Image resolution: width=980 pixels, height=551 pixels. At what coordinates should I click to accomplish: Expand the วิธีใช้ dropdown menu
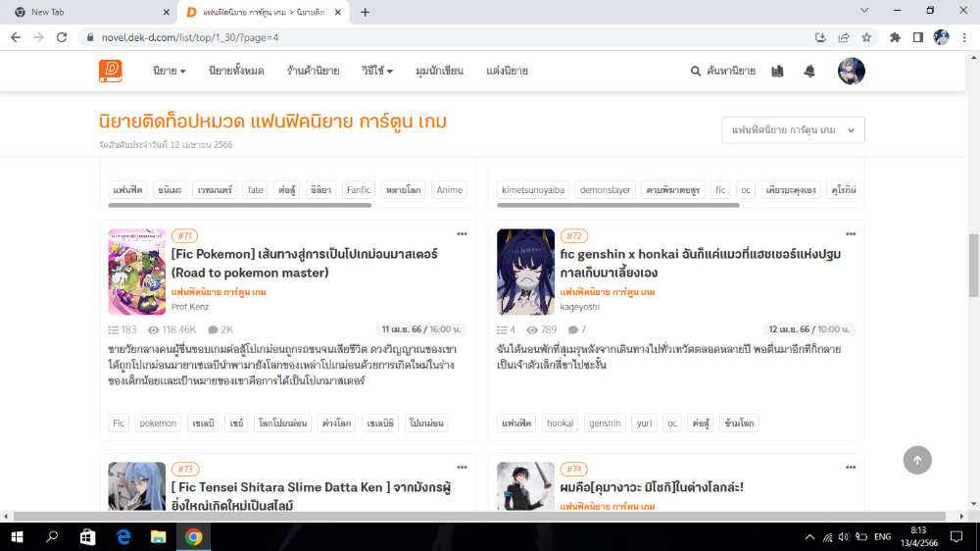pyautogui.click(x=377, y=71)
